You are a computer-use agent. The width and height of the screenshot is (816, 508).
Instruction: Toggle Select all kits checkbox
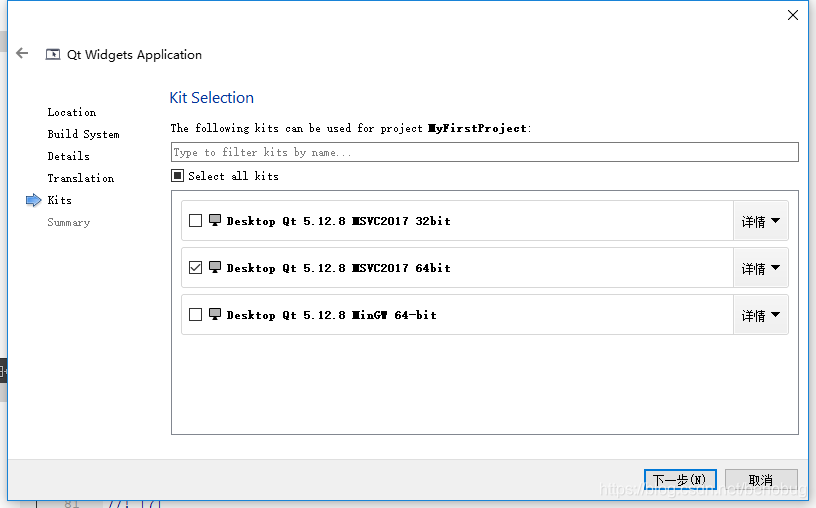coord(177,175)
